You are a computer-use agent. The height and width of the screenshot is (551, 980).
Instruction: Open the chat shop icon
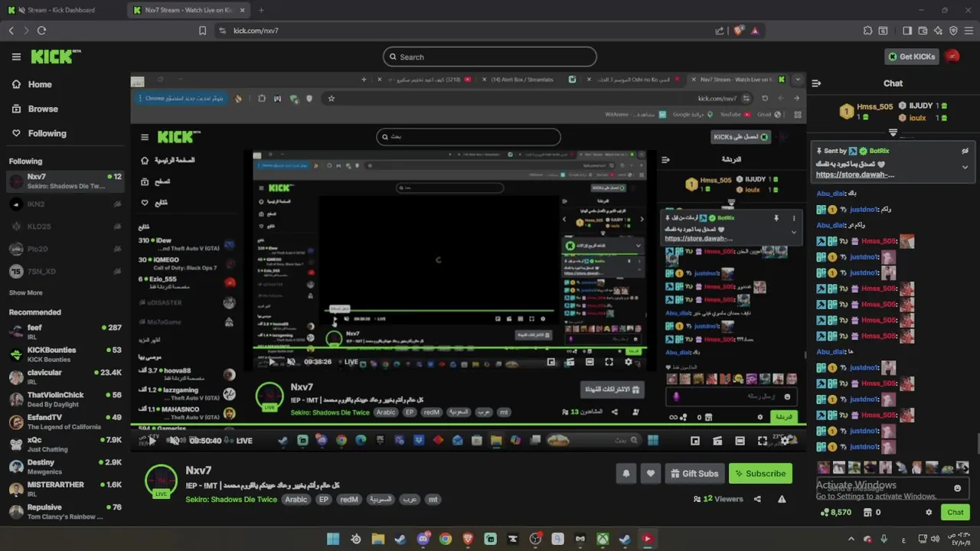pyautogui.click(x=868, y=513)
